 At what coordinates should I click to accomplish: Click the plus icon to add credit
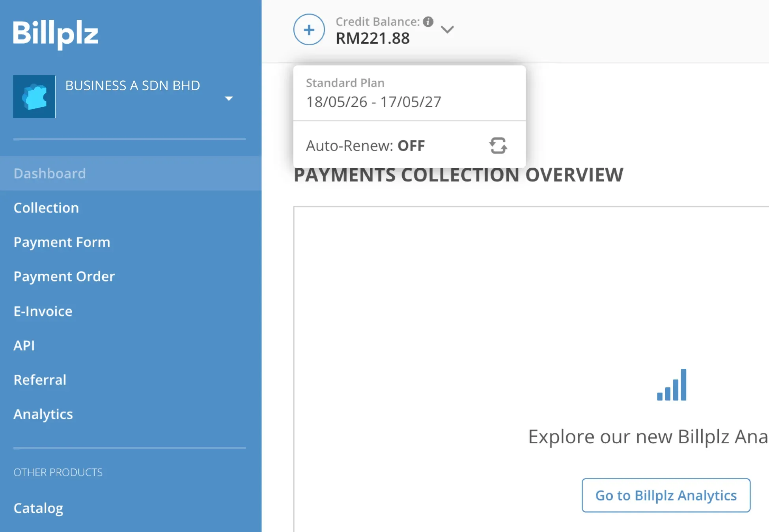click(x=309, y=30)
